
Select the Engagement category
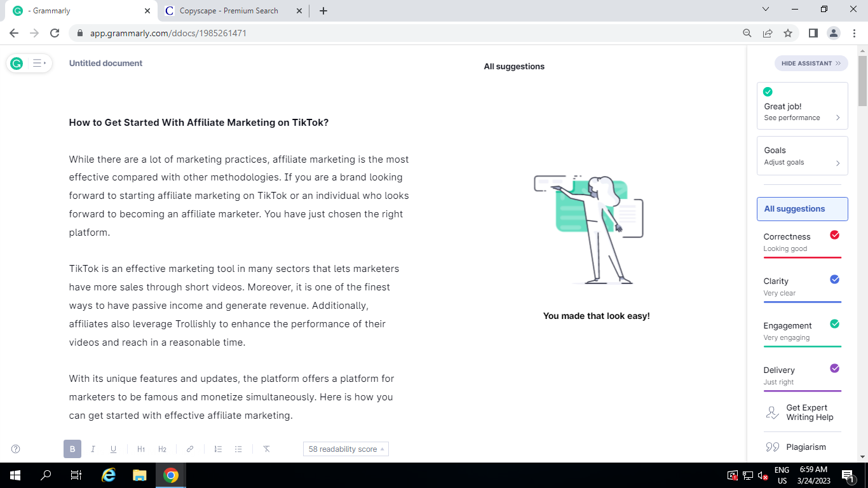point(802,332)
